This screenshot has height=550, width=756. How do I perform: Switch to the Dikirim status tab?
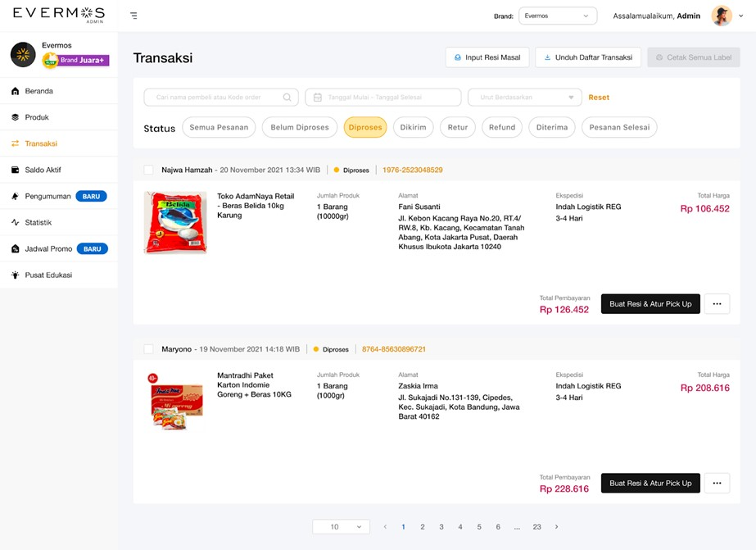(413, 127)
